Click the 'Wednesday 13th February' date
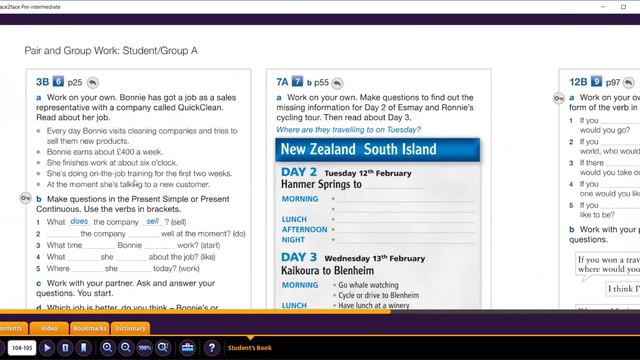Screen dimensions: 640x360 [375, 258]
